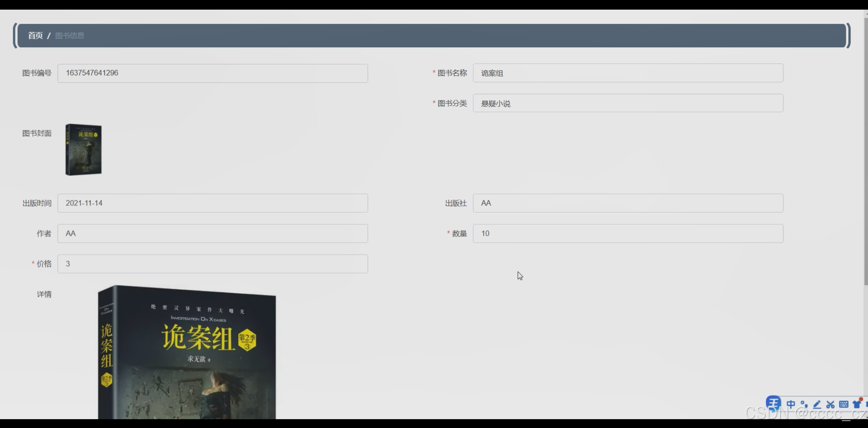Viewport: 868px width, 428px height.
Task: Click the 数量 field showing 10
Action: 628,233
